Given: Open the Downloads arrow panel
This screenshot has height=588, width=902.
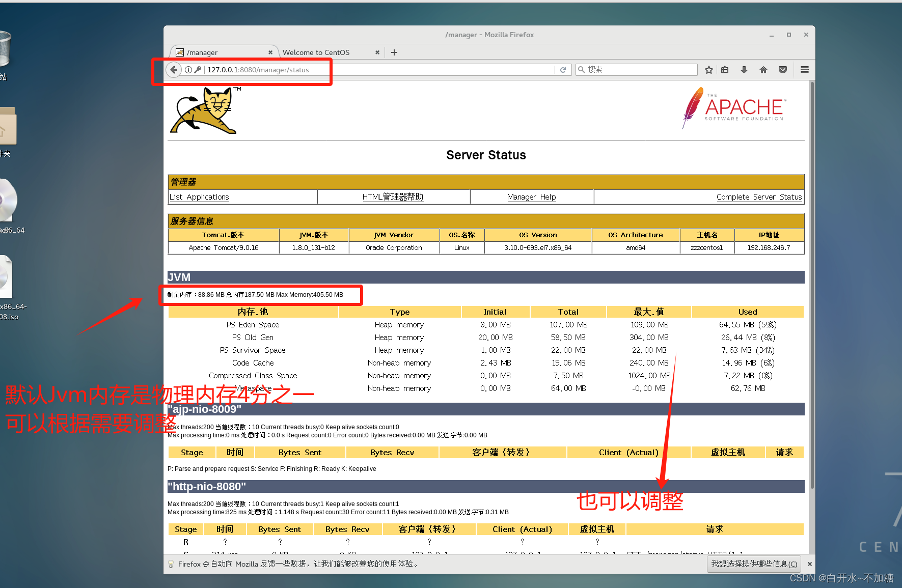Looking at the screenshot, I should click(x=744, y=70).
